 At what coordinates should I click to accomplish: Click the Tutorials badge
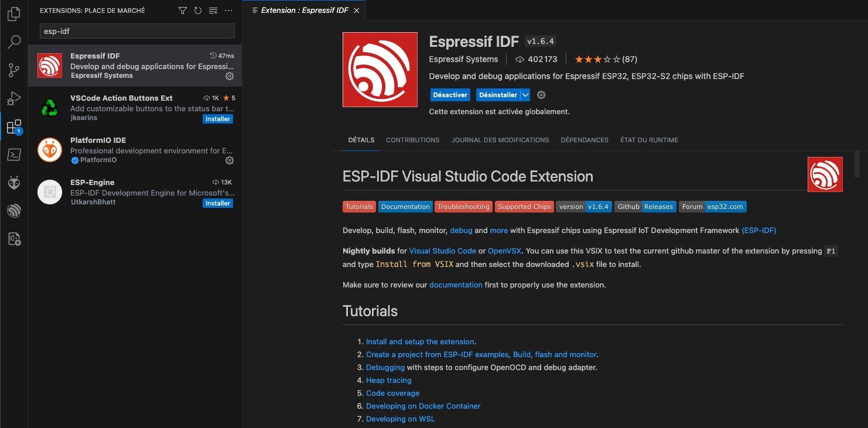click(359, 207)
